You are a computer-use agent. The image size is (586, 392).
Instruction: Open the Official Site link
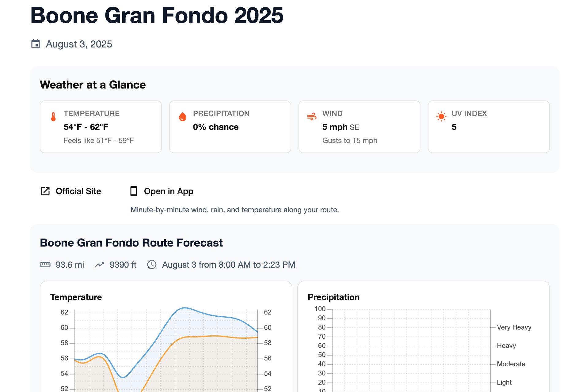[x=78, y=191]
